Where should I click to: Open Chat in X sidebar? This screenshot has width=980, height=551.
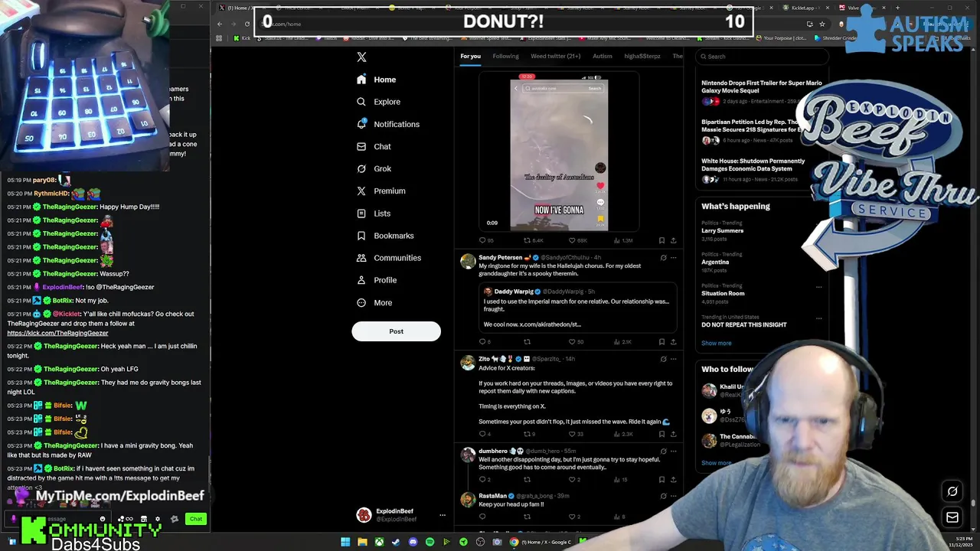(374, 146)
